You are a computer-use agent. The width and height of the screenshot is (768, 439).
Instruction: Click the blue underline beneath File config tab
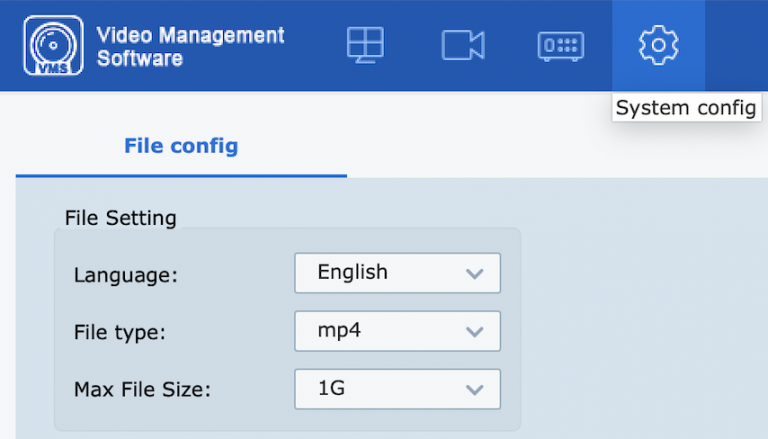click(x=181, y=176)
